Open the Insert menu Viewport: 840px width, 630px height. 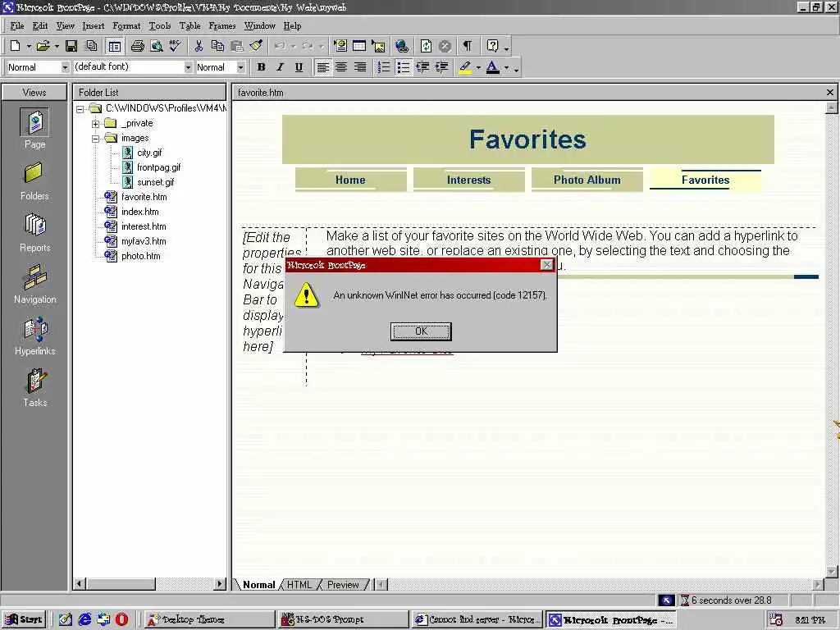[x=94, y=25]
